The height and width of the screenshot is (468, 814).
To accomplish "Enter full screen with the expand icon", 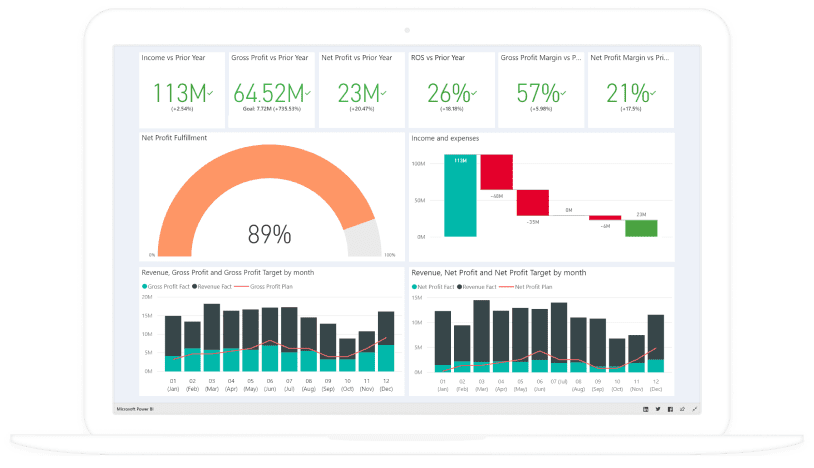I will pyautogui.click(x=694, y=409).
